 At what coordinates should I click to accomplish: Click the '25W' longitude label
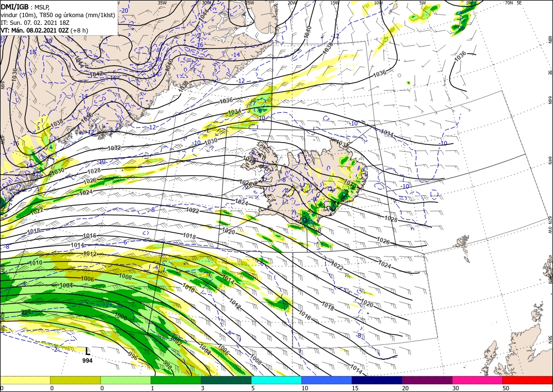tap(249, 2)
